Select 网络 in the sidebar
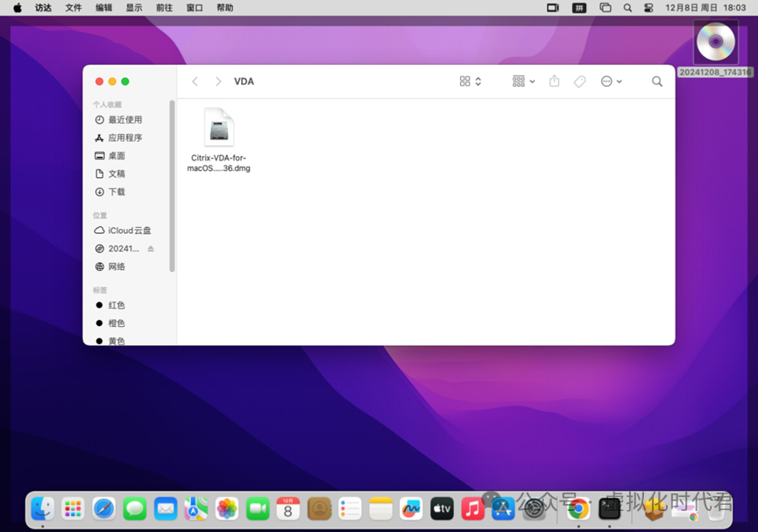 click(x=117, y=266)
